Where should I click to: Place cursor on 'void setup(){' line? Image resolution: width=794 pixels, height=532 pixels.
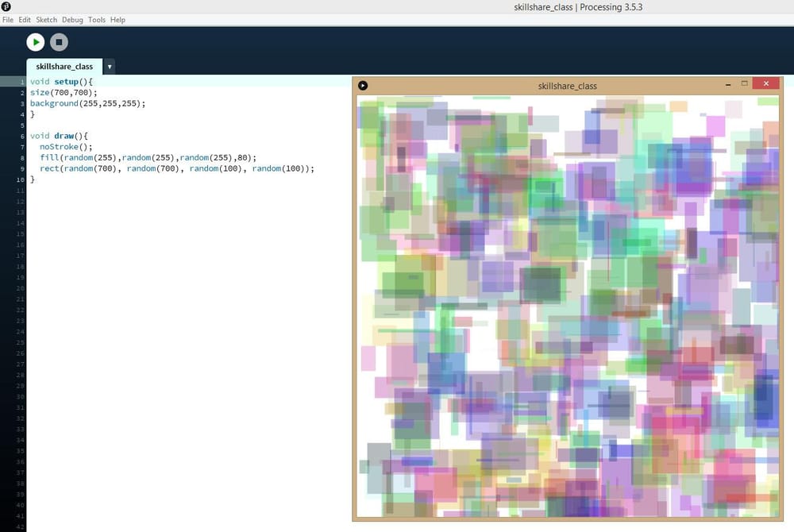[61, 82]
